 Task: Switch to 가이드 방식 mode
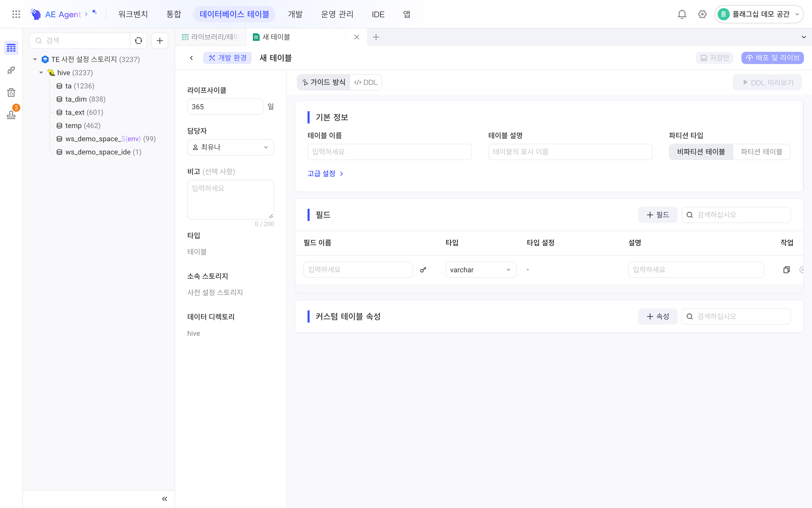324,82
